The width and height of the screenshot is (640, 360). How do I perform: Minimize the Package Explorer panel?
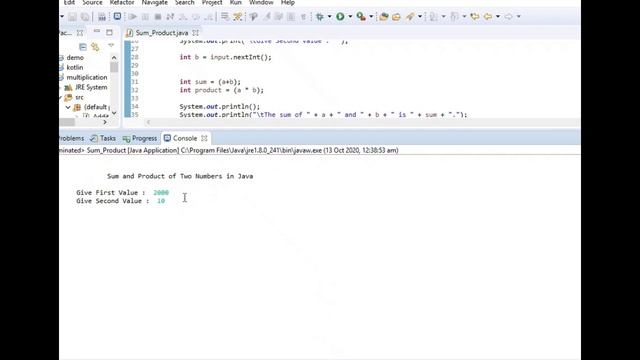[x=97, y=32]
